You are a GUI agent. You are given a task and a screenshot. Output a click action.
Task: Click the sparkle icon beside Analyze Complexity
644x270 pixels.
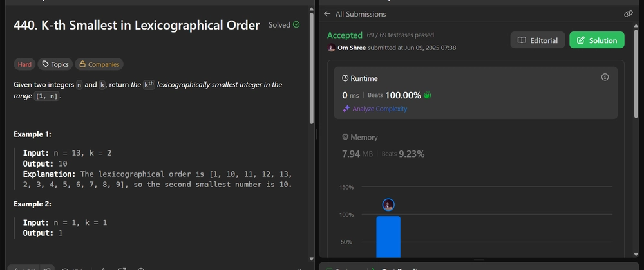click(x=346, y=109)
